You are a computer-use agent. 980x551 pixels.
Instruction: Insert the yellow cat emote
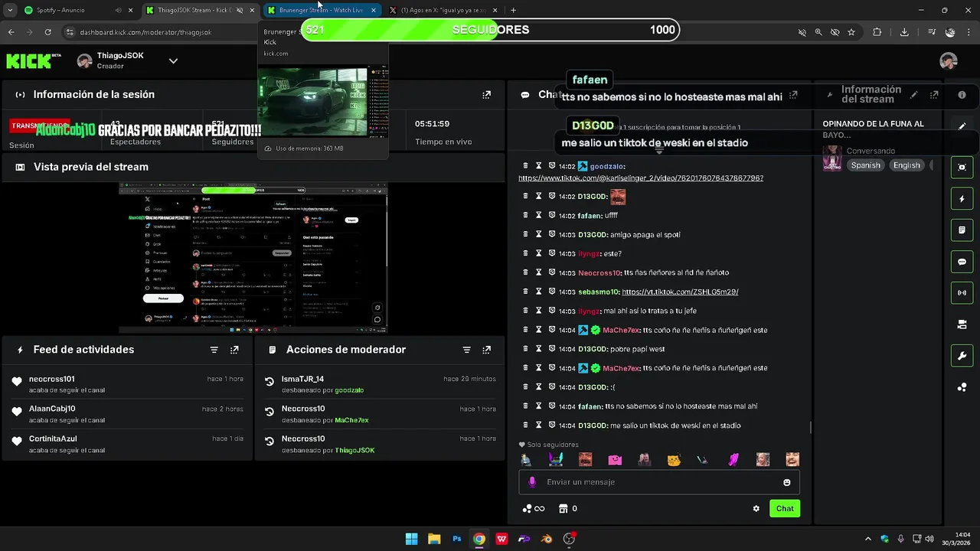[x=674, y=460]
